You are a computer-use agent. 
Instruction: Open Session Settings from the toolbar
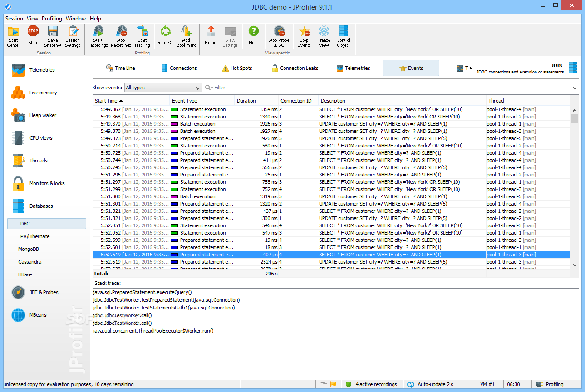73,36
